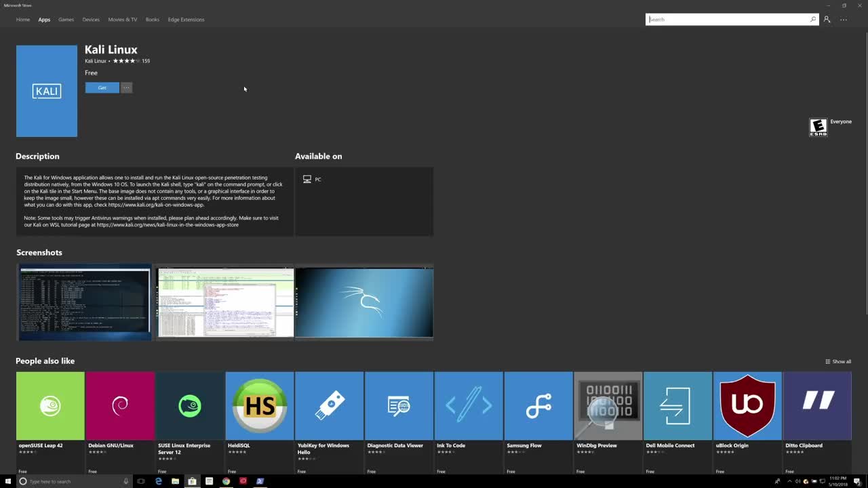Open the HeidiSQL app tile

point(260,423)
